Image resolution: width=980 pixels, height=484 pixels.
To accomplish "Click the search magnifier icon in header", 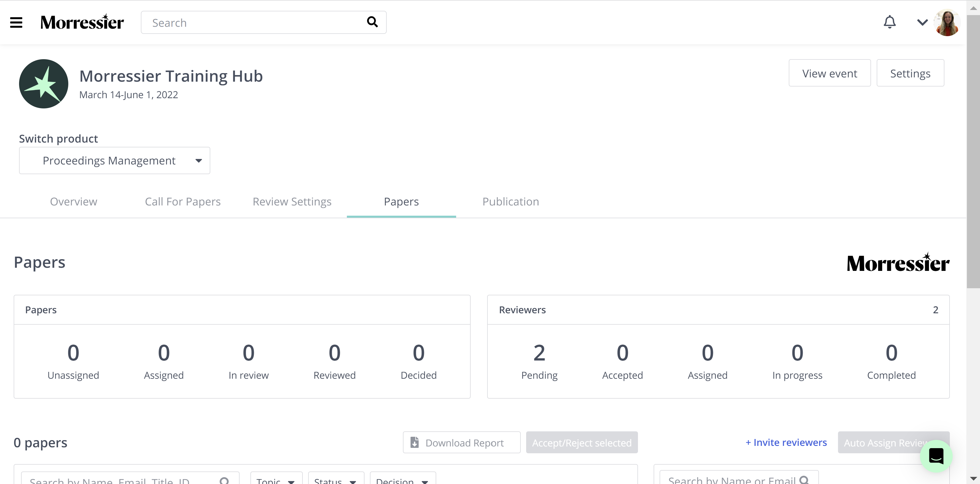I will pyautogui.click(x=372, y=22).
